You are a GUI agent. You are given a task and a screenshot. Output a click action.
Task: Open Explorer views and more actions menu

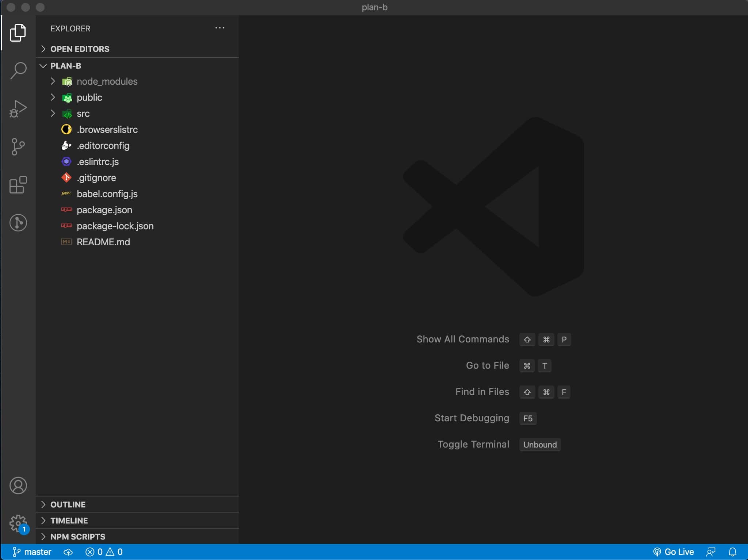coord(220,28)
